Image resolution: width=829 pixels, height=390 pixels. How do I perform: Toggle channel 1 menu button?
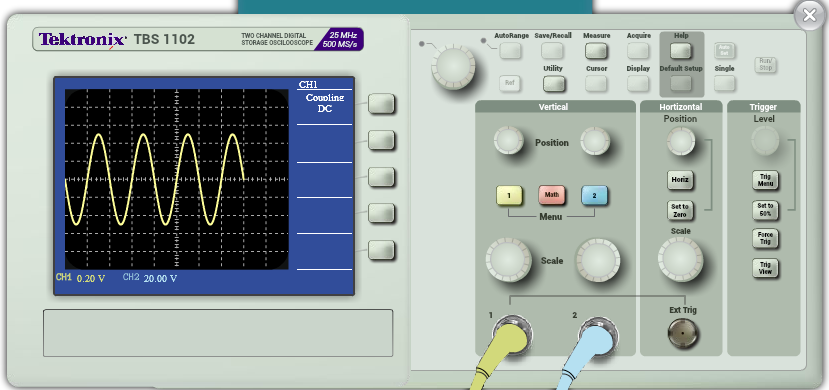point(509,196)
